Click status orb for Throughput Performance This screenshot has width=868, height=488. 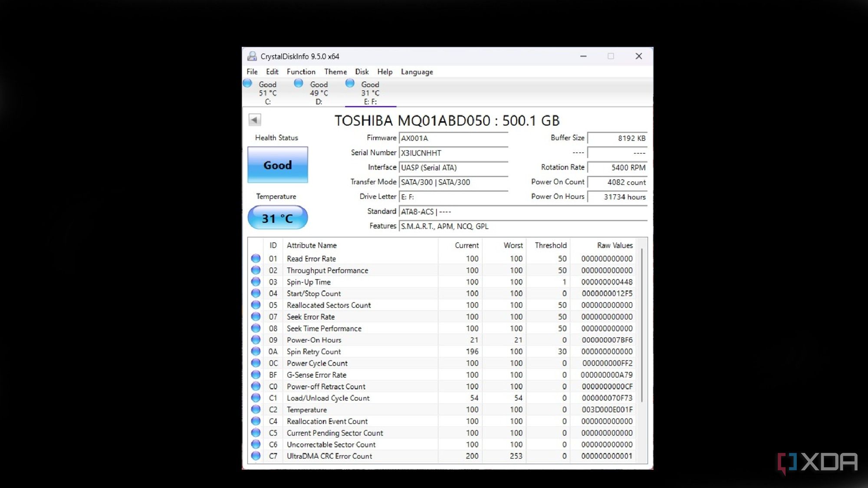pos(256,270)
